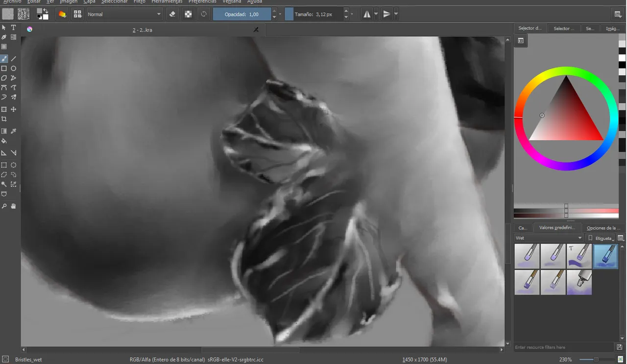
Task: Select the Zoom magnifier tool
Action: tap(4, 206)
